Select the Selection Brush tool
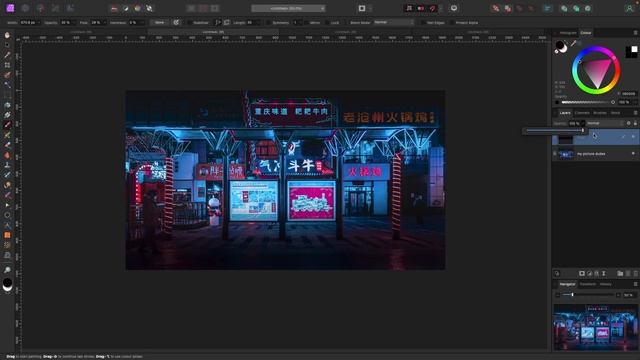Viewport: 640px width, 360px height. coord(7,75)
